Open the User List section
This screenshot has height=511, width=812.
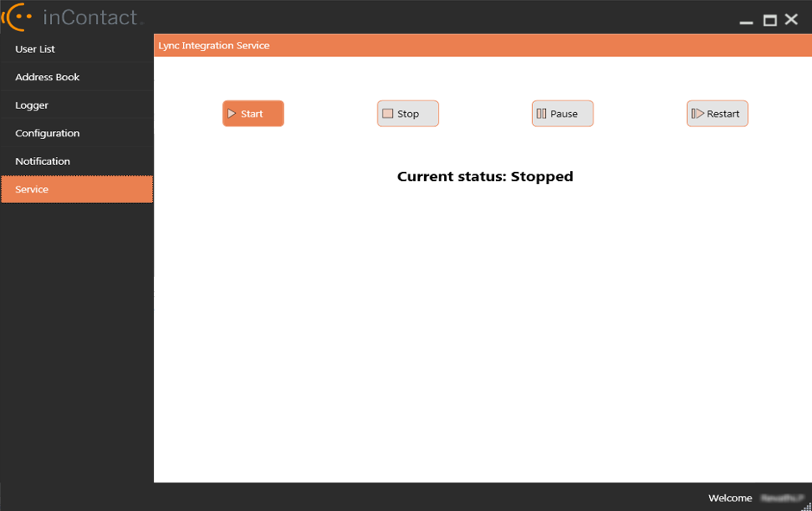pos(77,48)
